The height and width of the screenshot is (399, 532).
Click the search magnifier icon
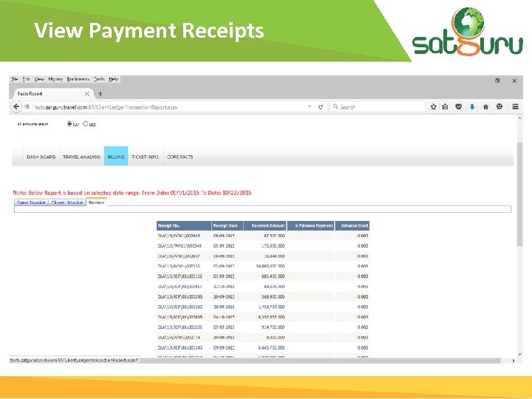click(x=335, y=107)
